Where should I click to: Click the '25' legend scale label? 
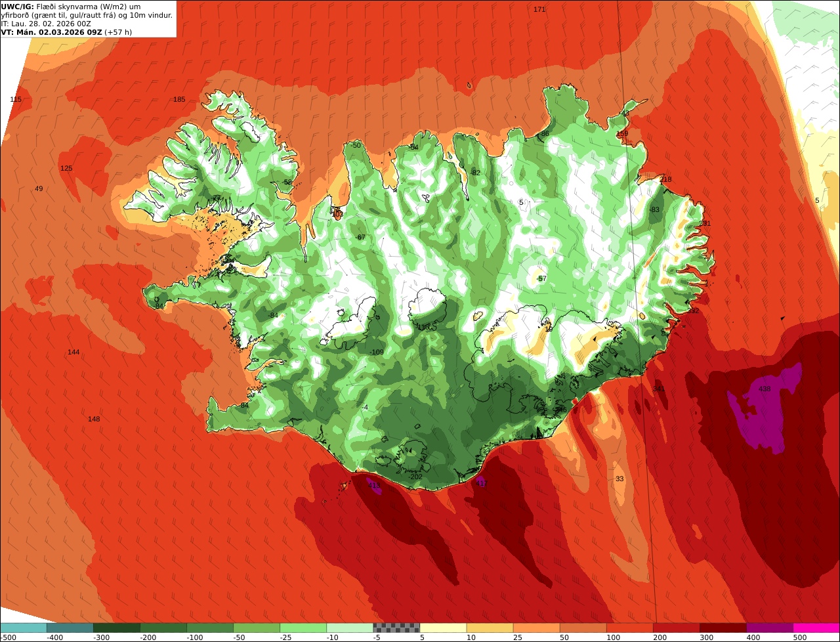[x=518, y=637]
